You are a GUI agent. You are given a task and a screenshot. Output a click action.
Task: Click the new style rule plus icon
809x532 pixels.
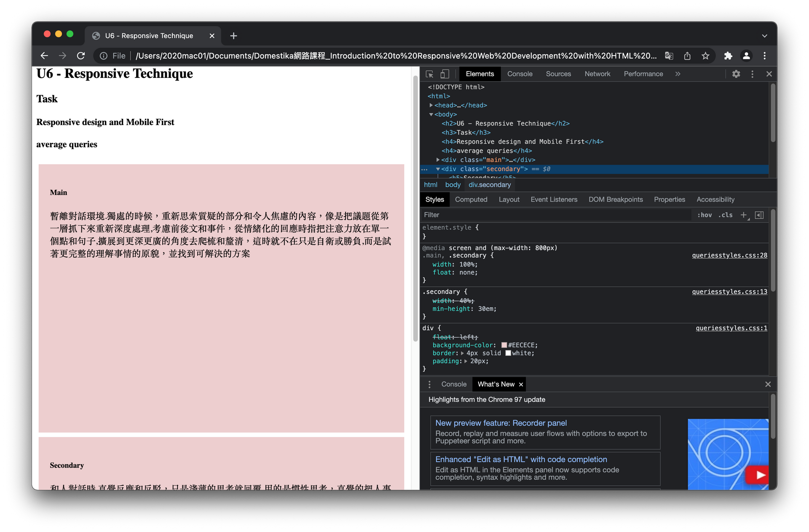click(x=744, y=215)
